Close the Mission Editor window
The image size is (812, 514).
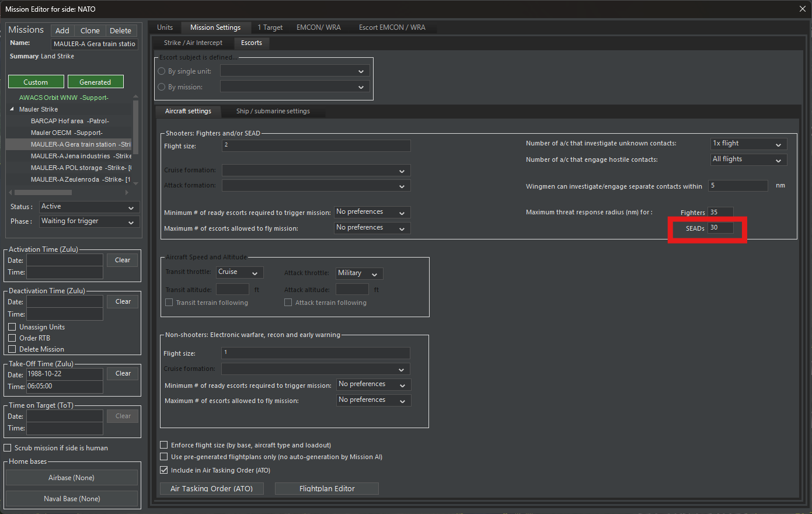click(x=802, y=9)
